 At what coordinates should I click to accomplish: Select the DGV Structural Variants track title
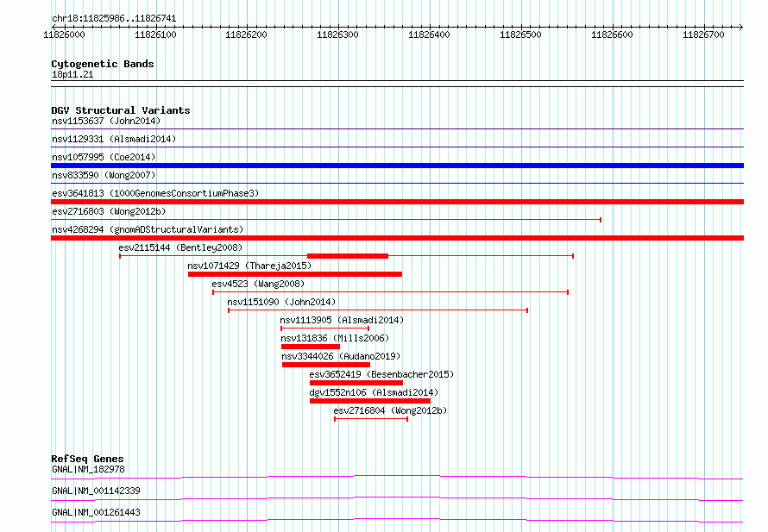[121, 110]
